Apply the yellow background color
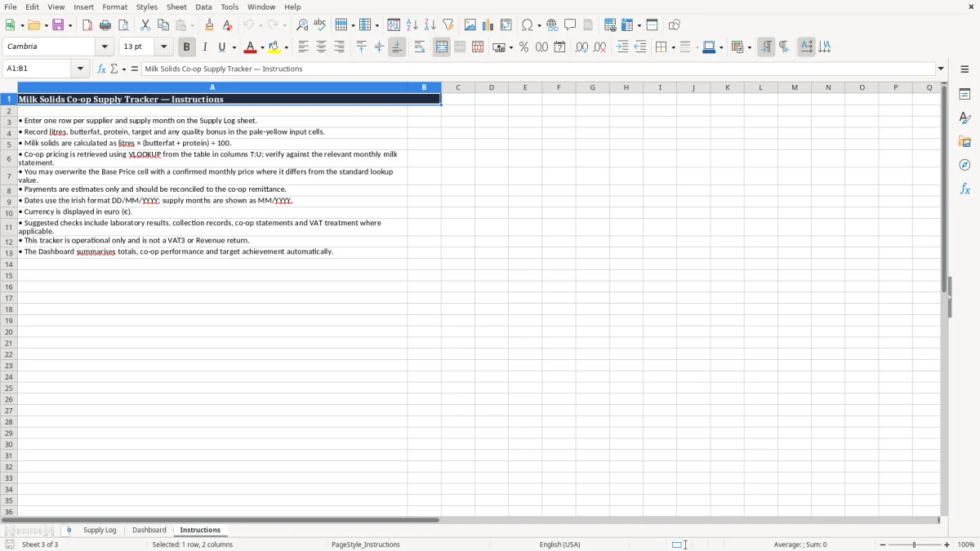This screenshot has width=980, height=551. pyautogui.click(x=274, y=47)
